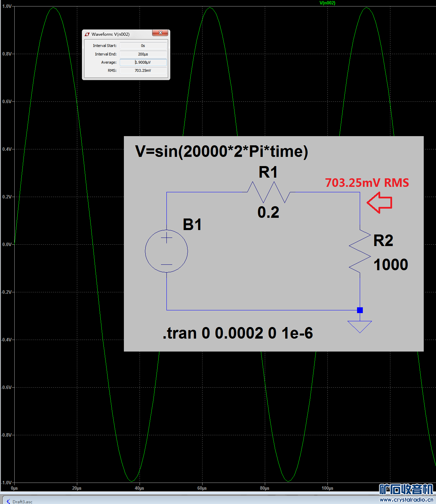Click the 40µs time axis label
Image resolution: width=436 pixels, height=504 pixels.
click(140, 488)
